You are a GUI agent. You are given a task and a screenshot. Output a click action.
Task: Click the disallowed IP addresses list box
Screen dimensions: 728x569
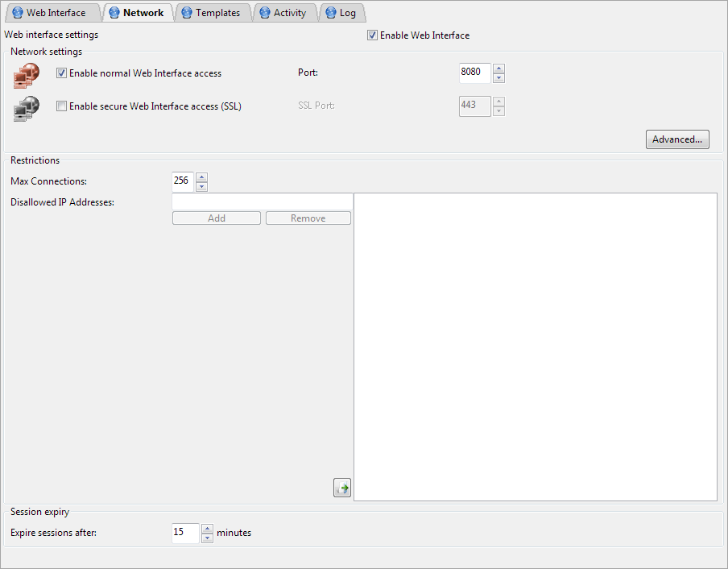[x=535, y=347]
